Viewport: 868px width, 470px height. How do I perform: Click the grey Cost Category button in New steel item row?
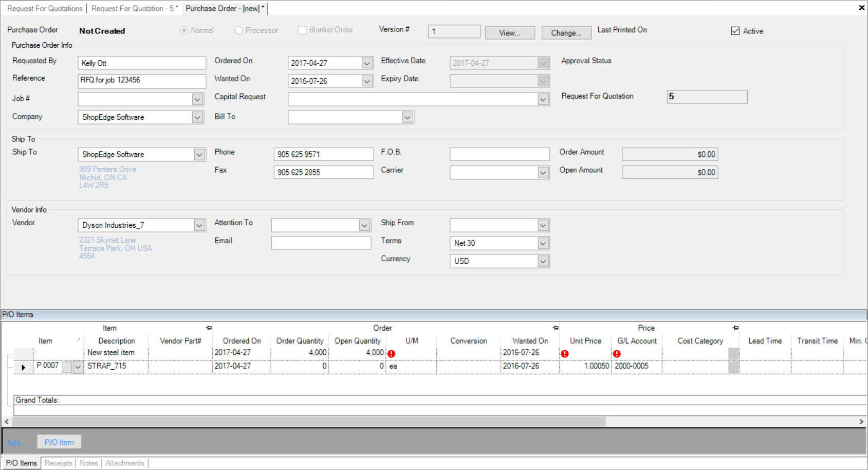734,353
